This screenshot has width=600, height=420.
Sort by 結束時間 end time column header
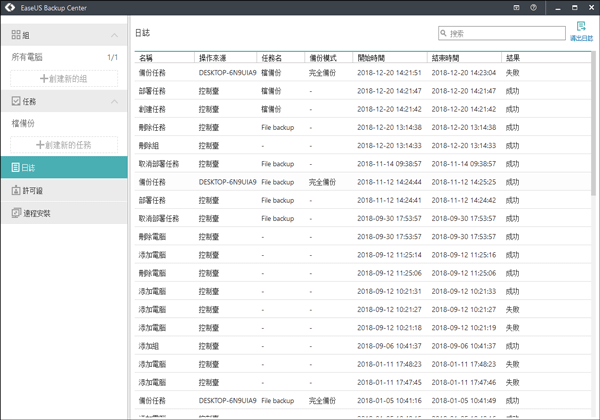click(x=445, y=58)
